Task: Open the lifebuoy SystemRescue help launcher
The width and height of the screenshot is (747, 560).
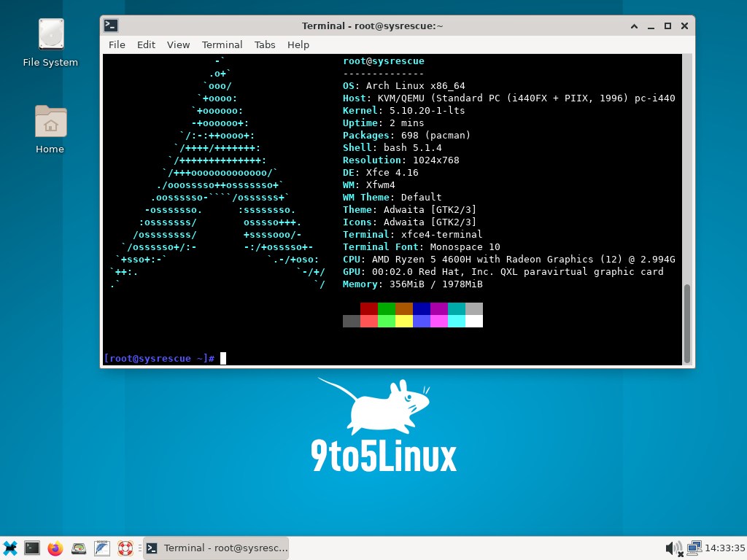Action: (125, 548)
